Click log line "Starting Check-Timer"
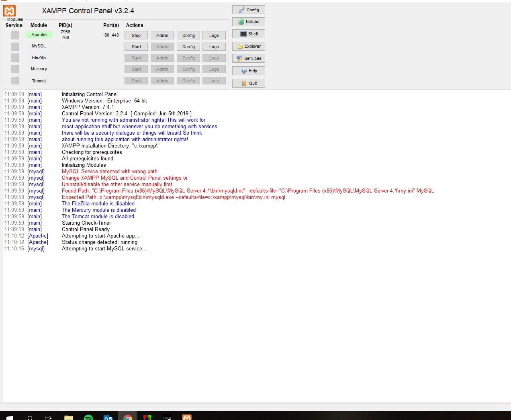The width and height of the screenshot is (511, 420). pos(86,223)
